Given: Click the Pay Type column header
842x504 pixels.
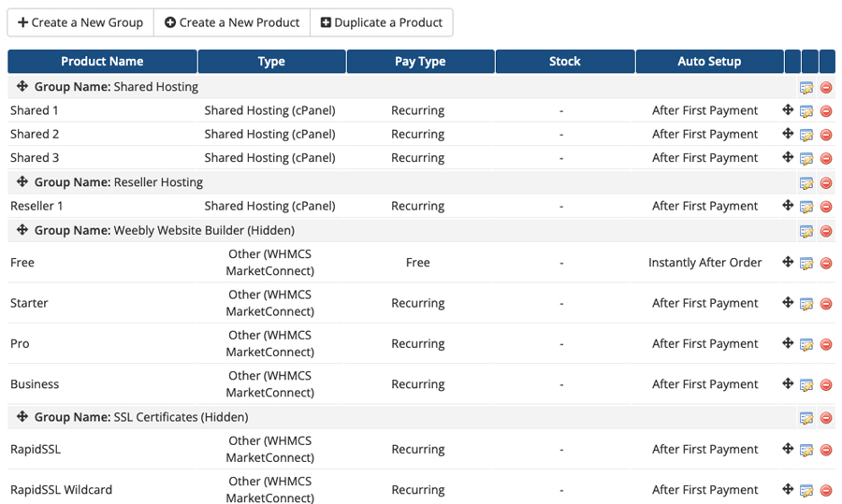Looking at the screenshot, I should pos(420,61).
